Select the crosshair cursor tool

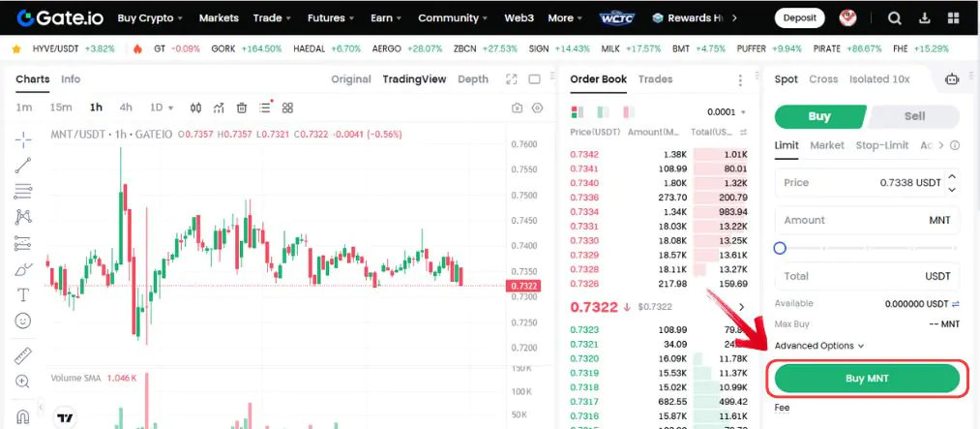(23, 140)
